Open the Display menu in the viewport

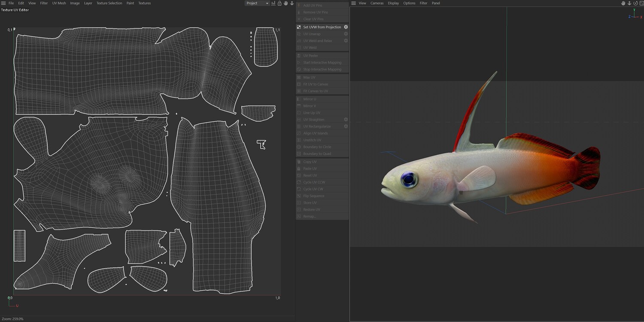pyautogui.click(x=393, y=3)
